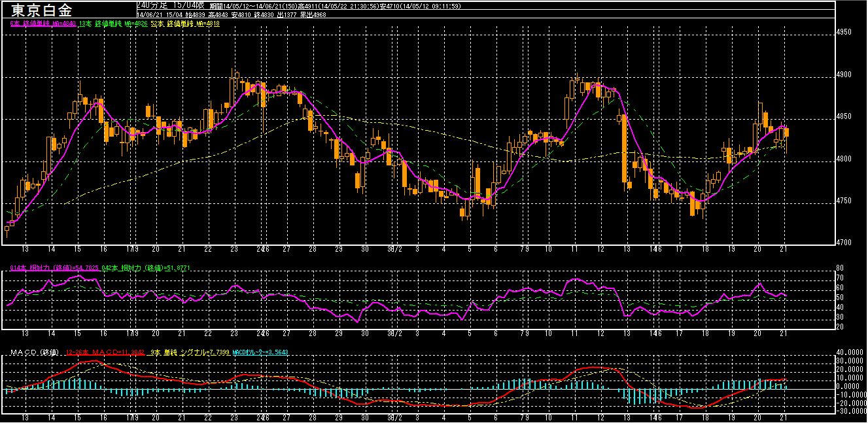
Task: Click the MACD (終値) panel title
Action: [35, 352]
